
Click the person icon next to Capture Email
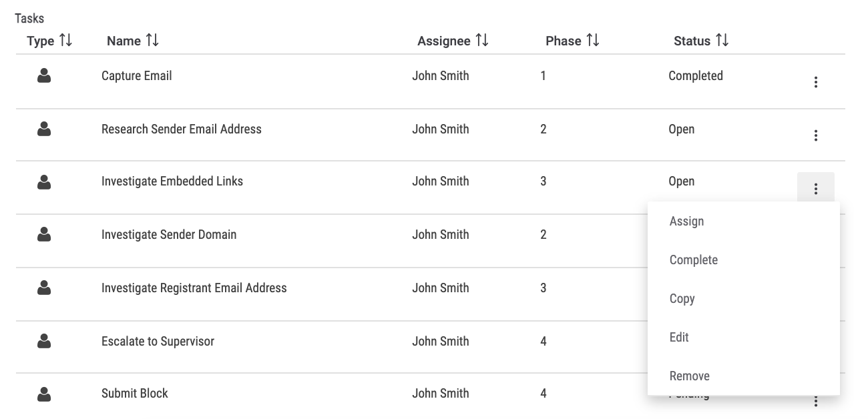44,75
